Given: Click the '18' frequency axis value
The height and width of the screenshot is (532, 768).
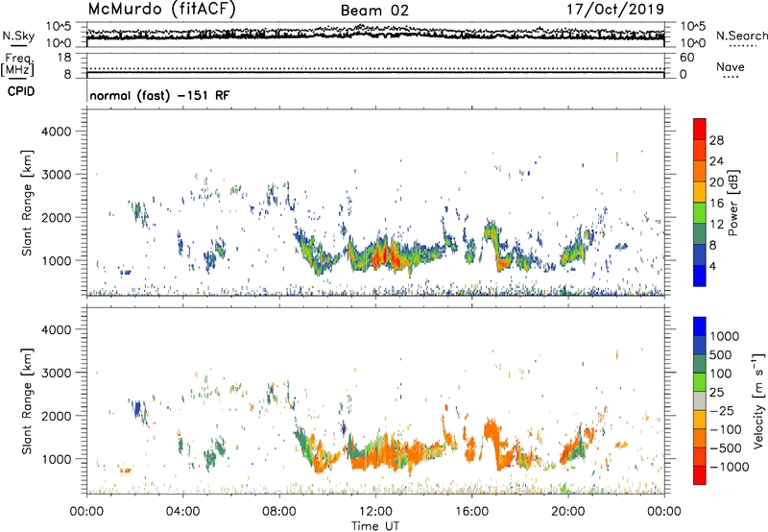Looking at the screenshot, I should (x=64, y=58).
